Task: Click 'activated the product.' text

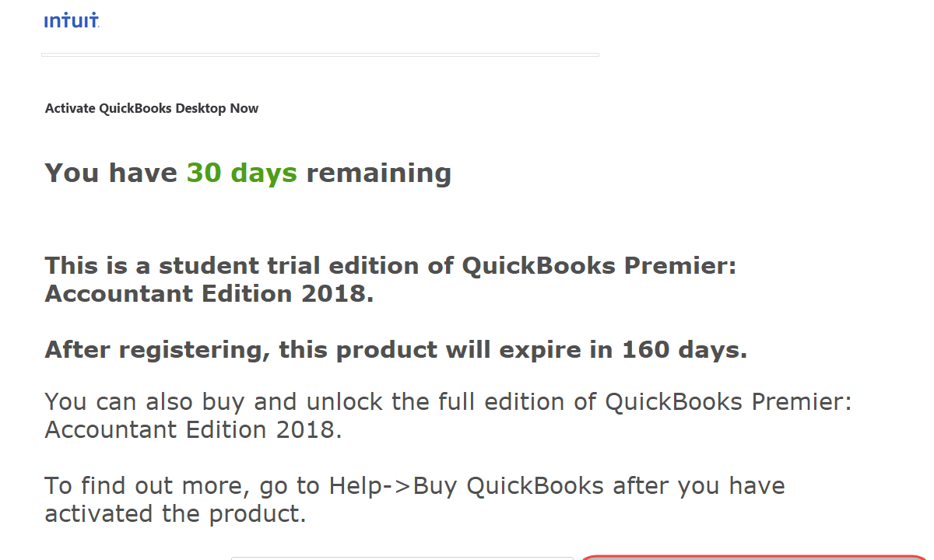Action: (x=175, y=514)
